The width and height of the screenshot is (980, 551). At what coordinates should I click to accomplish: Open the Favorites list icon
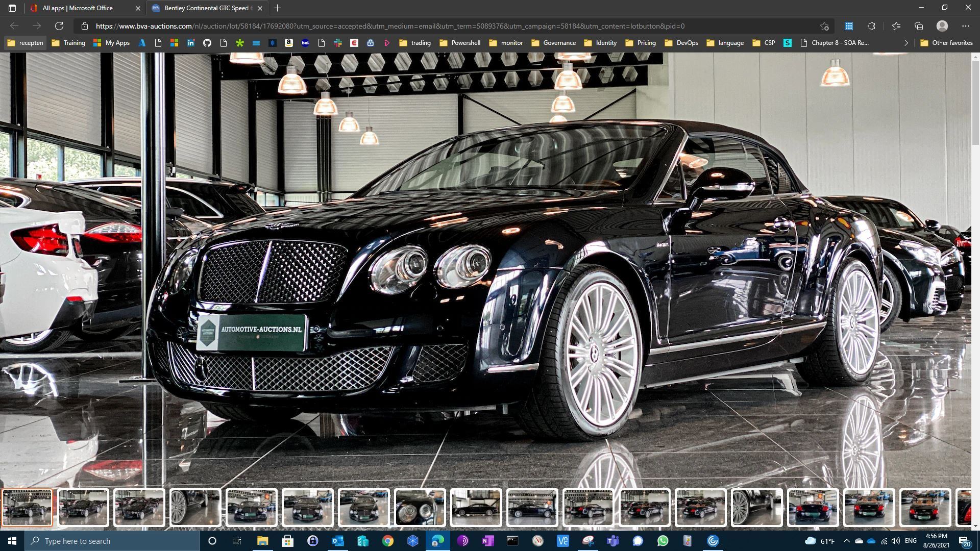896,26
